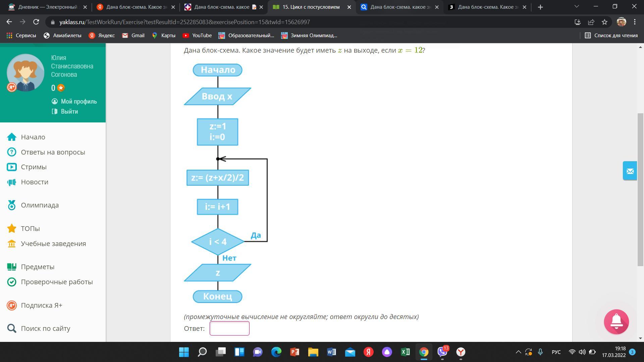Open the tab search dropdown arrow
644x362 pixels.
[x=577, y=7]
